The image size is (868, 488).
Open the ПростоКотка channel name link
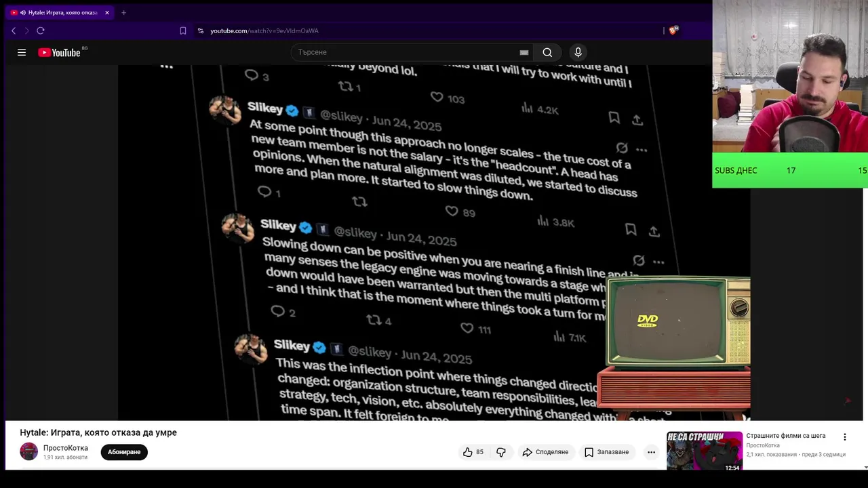pos(66,448)
